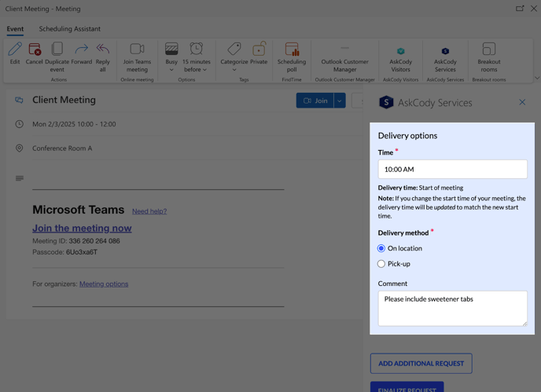The width and height of the screenshot is (541, 392).
Task: Close the AskCody Services panel
Action: click(522, 102)
